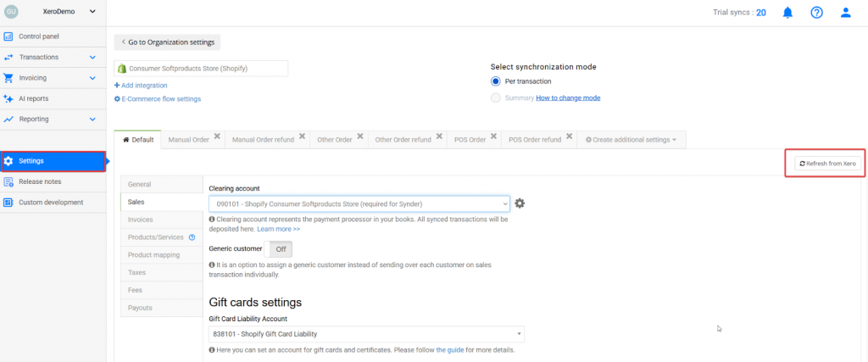This screenshot has height=362, width=868.
Task: Select Per transaction synchronization mode
Action: pos(496,81)
